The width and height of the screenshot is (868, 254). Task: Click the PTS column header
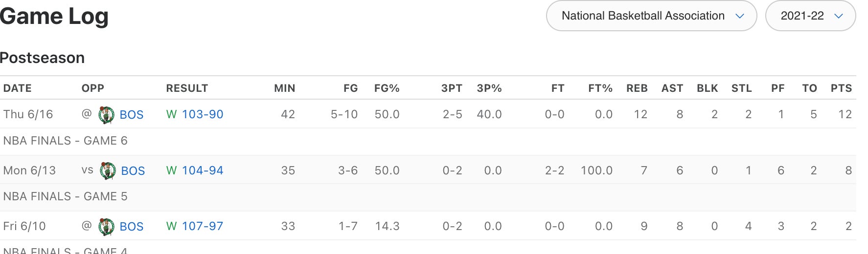[x=841, y=88]
